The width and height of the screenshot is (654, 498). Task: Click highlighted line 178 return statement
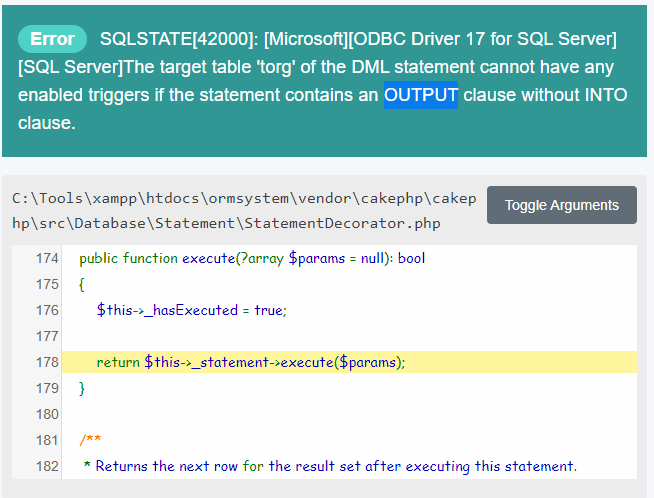[251, 362]
